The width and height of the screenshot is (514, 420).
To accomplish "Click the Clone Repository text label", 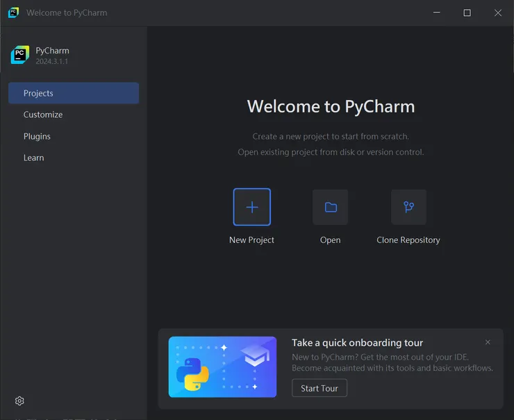I will click(408, 240).
